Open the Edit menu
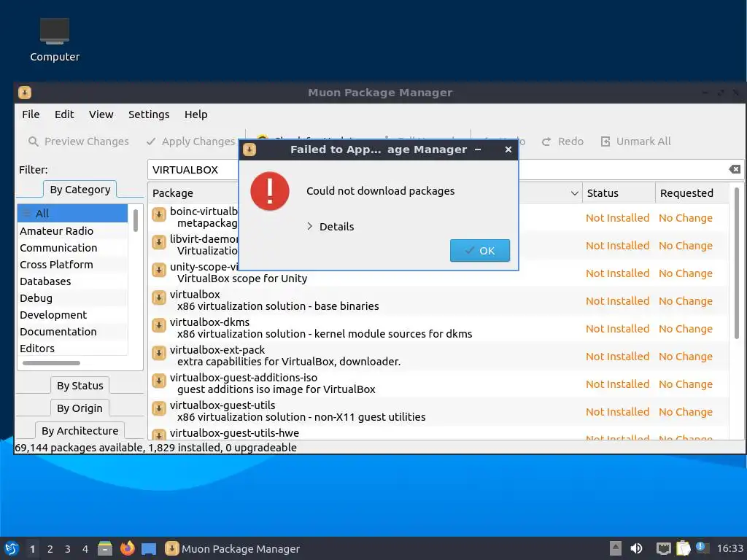The height and width of the screenshot is (560, 747). point(64,114)
